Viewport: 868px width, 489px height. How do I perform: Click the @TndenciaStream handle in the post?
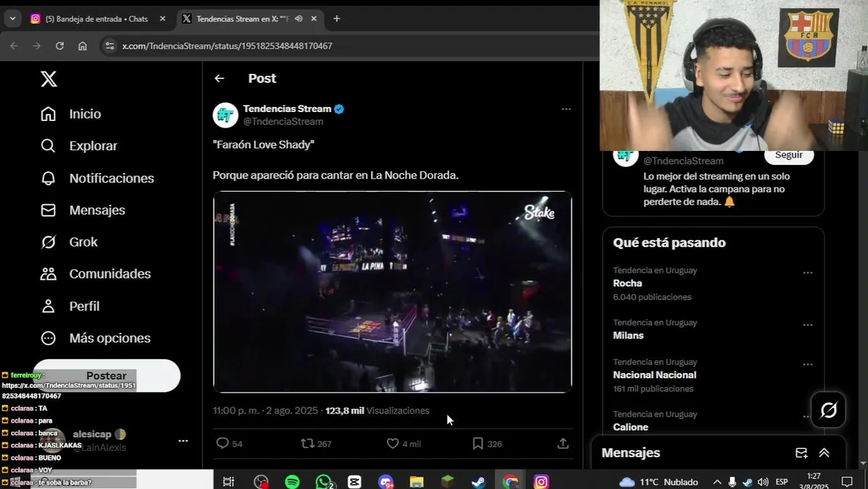pos(283,122)
